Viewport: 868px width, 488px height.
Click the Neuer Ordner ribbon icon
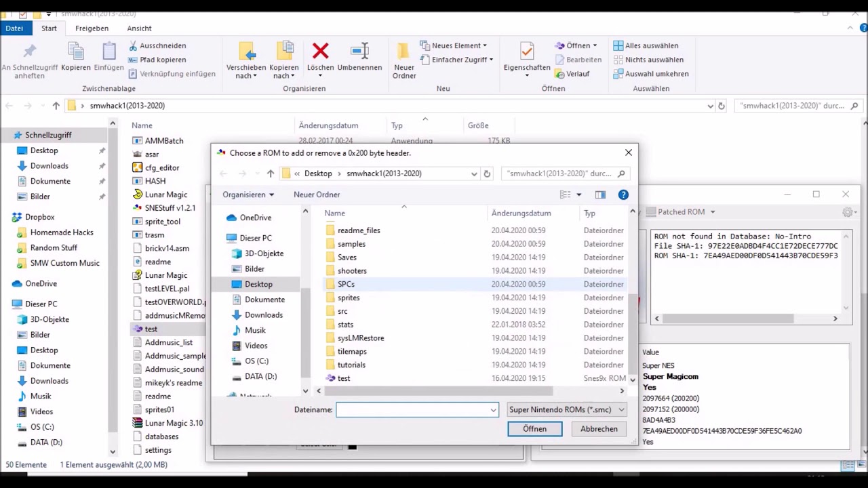tap(403, 51)
